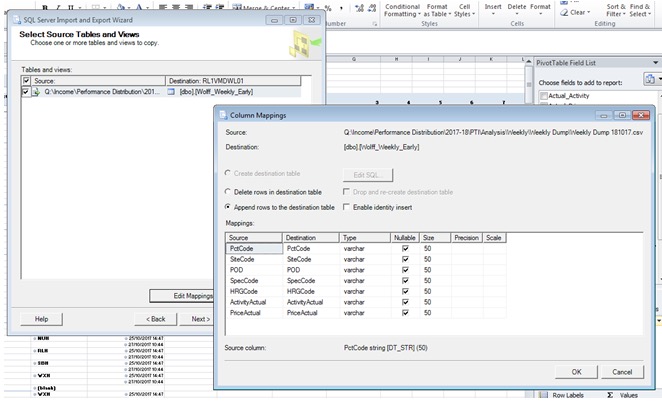The width and height of the screenshot is (662, 401).
Task: Open Format as Table dropdown
Action: click(437, 11)
